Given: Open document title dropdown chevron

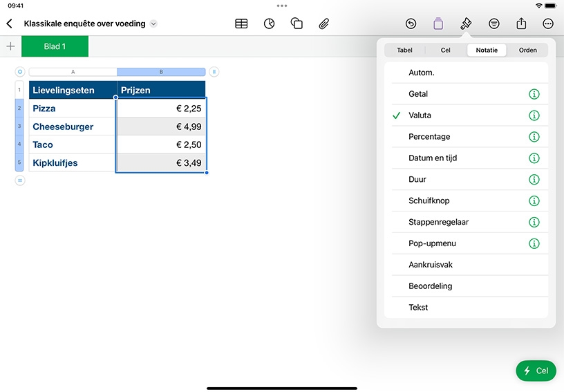Looking at the screenshot, I should click(153, 24).
